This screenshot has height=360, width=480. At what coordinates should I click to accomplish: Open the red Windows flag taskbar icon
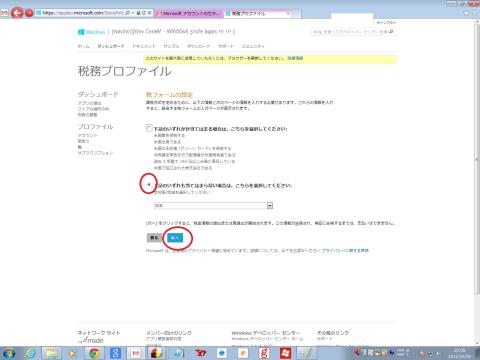click(285, 353)
